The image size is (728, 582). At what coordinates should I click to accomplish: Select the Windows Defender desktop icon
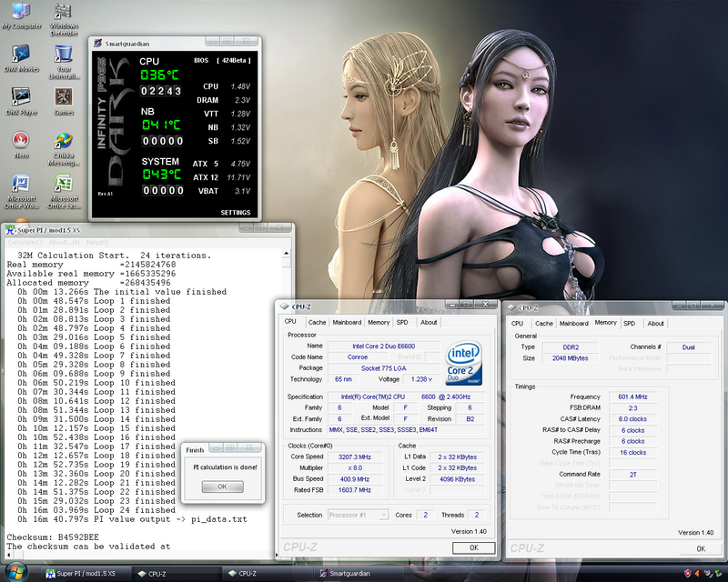point(64,19)
